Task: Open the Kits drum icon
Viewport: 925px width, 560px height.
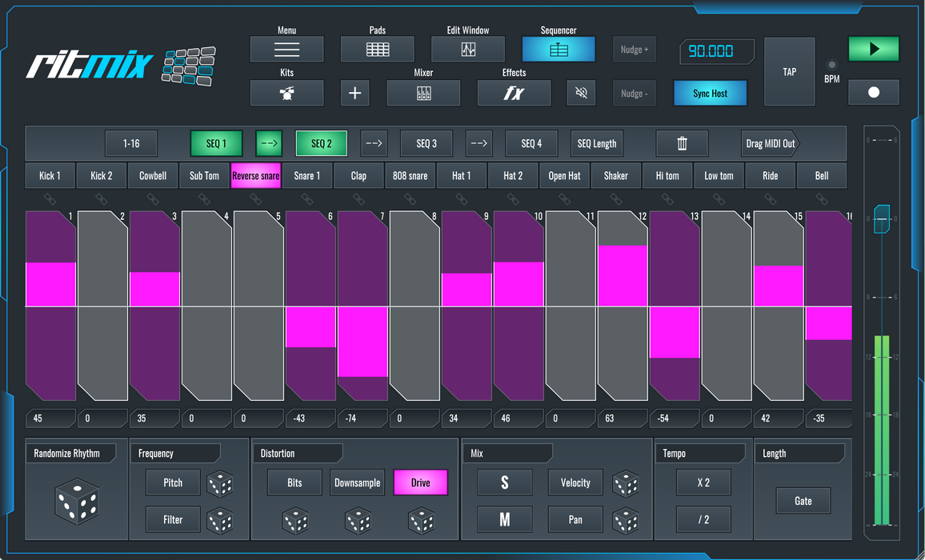Action: point(286,93)
